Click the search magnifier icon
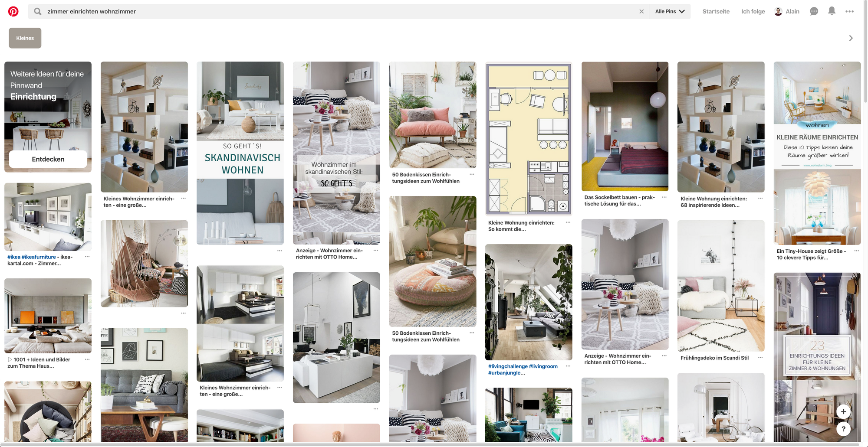Screen dimensions: 868x447 pyautogui.click(x=38, y=11)
